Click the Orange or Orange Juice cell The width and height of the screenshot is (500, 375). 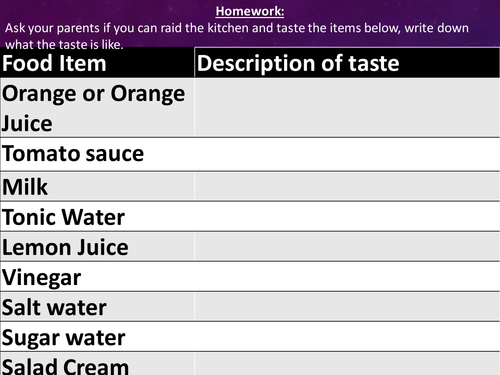[97, 108]
